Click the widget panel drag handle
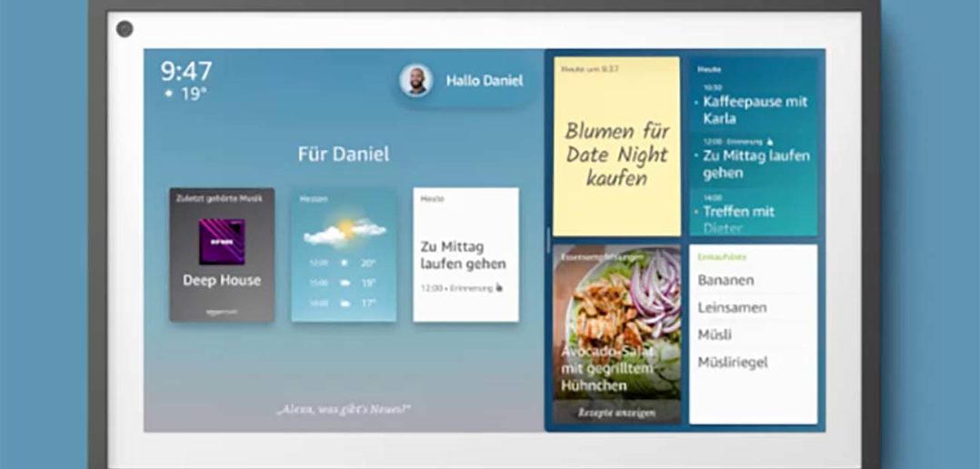Image resolution: width=980 pixels, height=469 pixels. [548, 240]
